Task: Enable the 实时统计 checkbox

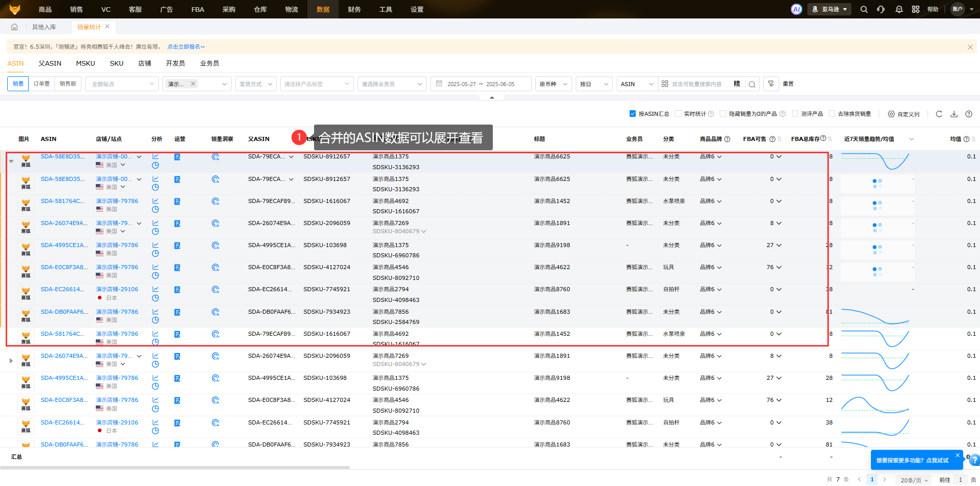Action: (678, 114)
